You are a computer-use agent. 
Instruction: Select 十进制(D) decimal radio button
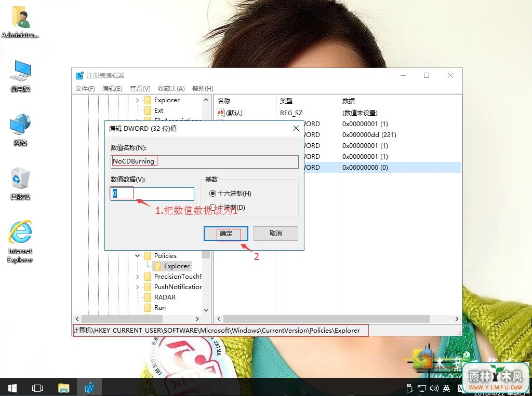[212, 207]
